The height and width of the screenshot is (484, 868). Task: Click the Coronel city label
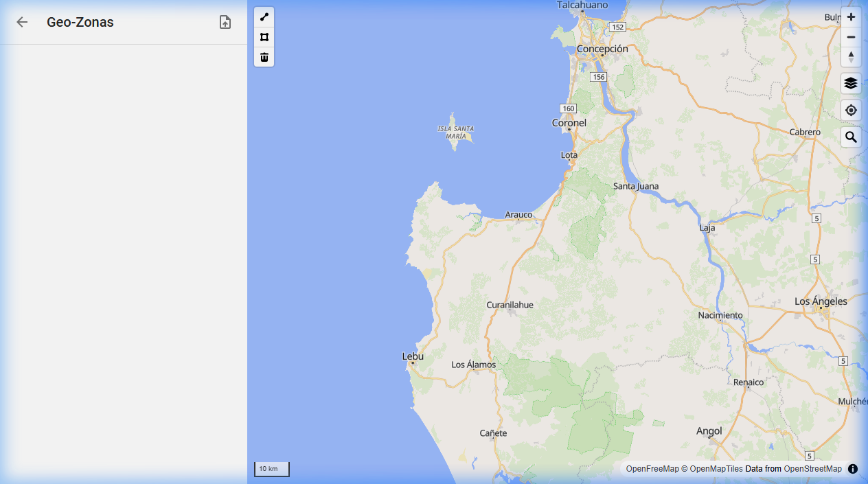tap(569, 123)
